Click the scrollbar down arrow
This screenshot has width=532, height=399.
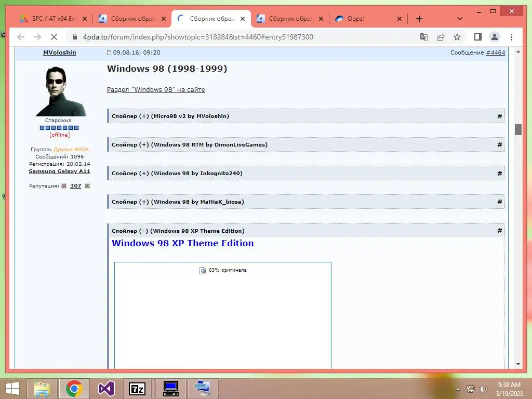(518, 364)
